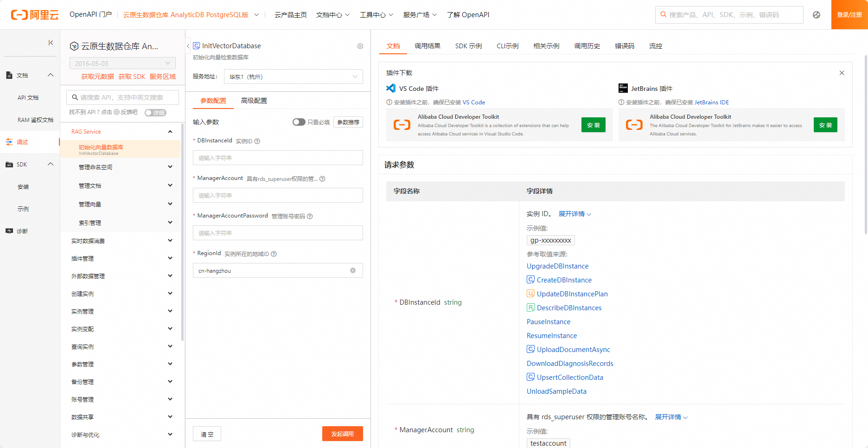Click the InitVectorDatabase title icon
Image resolution: width=868 pixels, height=448 pixels.
point(197,45)
